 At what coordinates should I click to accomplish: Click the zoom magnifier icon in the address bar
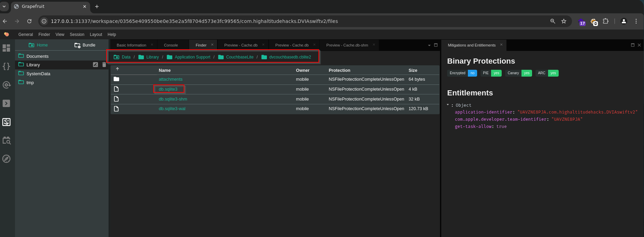[x=553, y=21]
